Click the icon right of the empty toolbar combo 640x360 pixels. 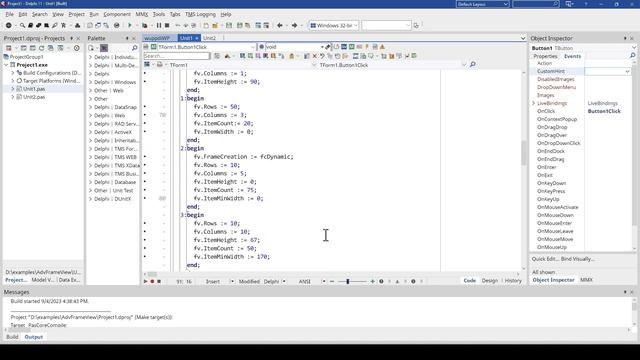click(416, 25)
